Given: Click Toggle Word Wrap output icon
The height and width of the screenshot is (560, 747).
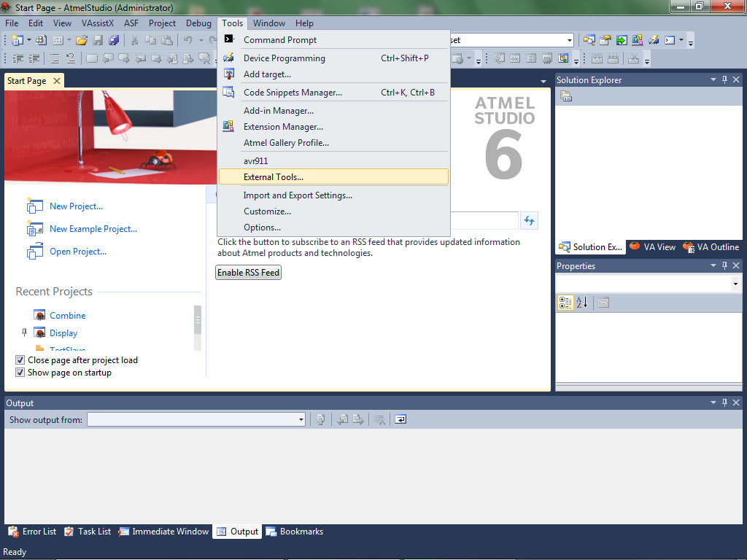Looking at the screenshot, I should (400, 419).
